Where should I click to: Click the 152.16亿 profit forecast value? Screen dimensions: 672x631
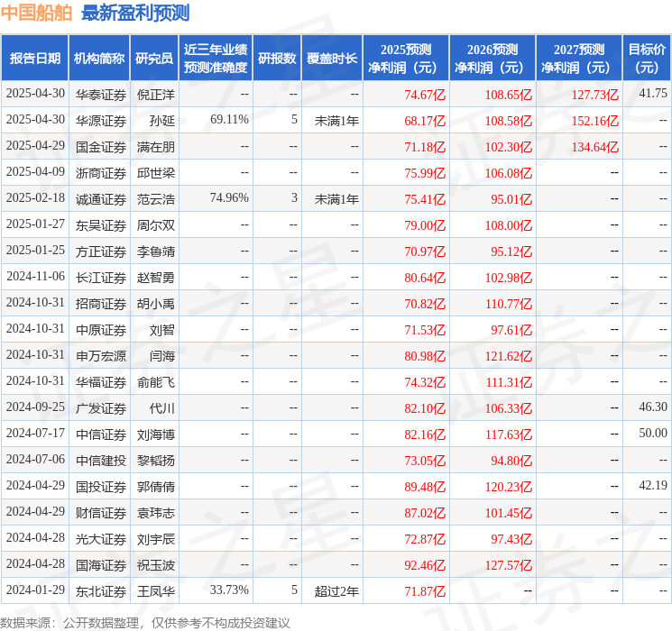[594, 120]
